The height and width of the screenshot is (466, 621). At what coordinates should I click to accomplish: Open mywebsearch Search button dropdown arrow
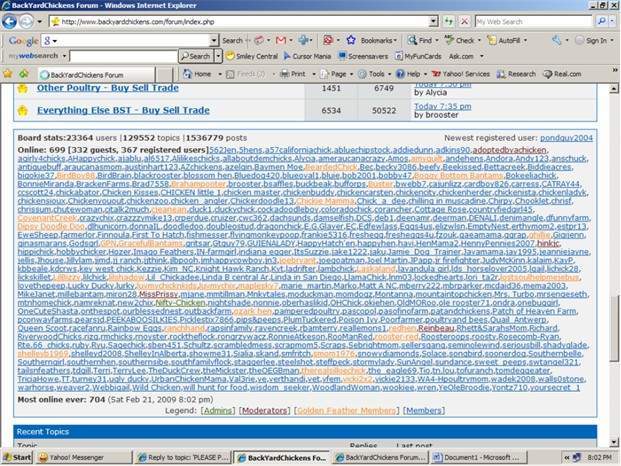pos(218,56)
